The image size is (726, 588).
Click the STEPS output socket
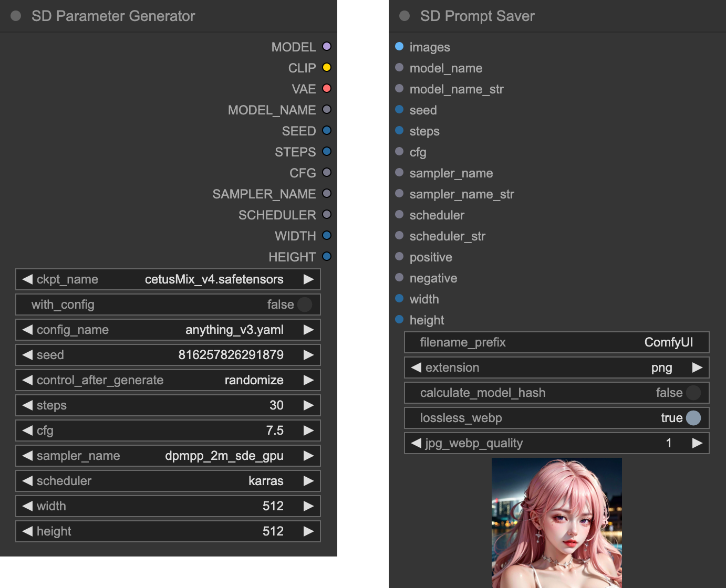[327, 151]
